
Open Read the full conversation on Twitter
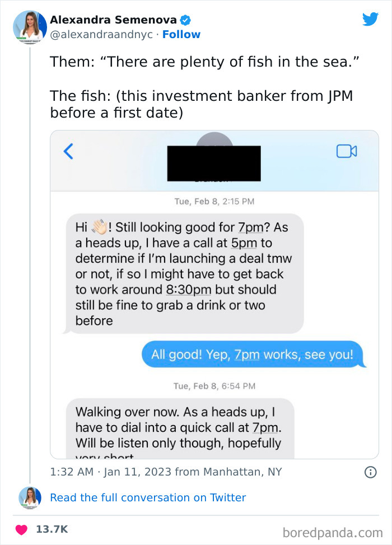point(148,497)
